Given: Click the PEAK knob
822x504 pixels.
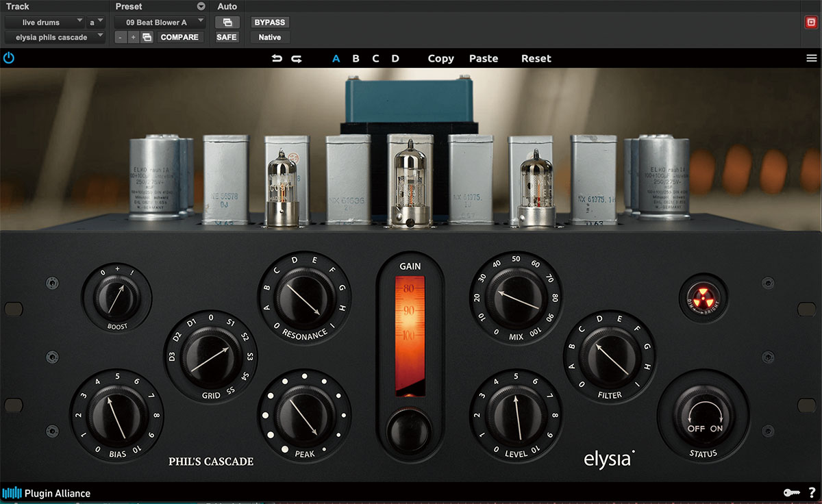Looking at the screenshot, I should [304, 416].
